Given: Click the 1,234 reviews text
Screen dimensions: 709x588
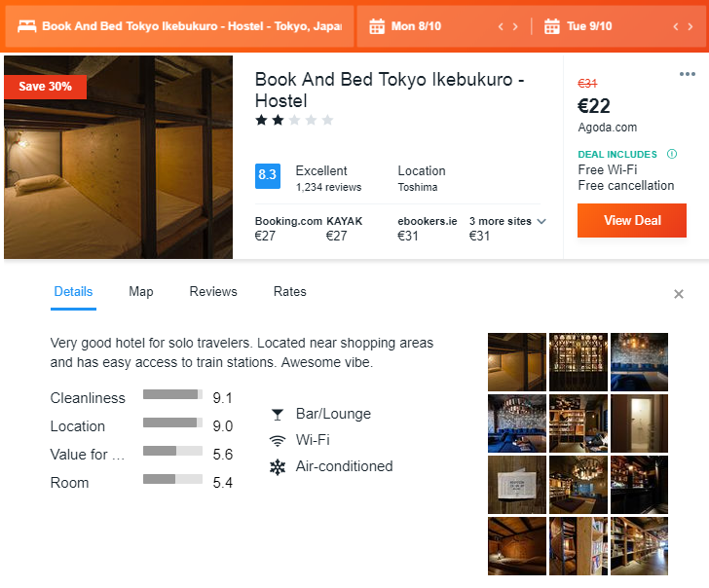Looking at the screenshot, I should (x=329, y=188).
